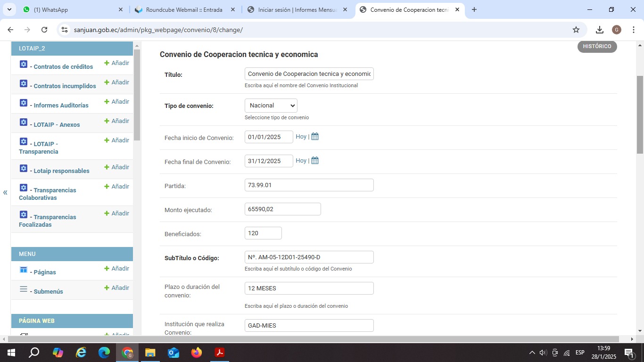
Task: Click Añadir next to Informes Auditorías
Action: [x=116, y=102]
